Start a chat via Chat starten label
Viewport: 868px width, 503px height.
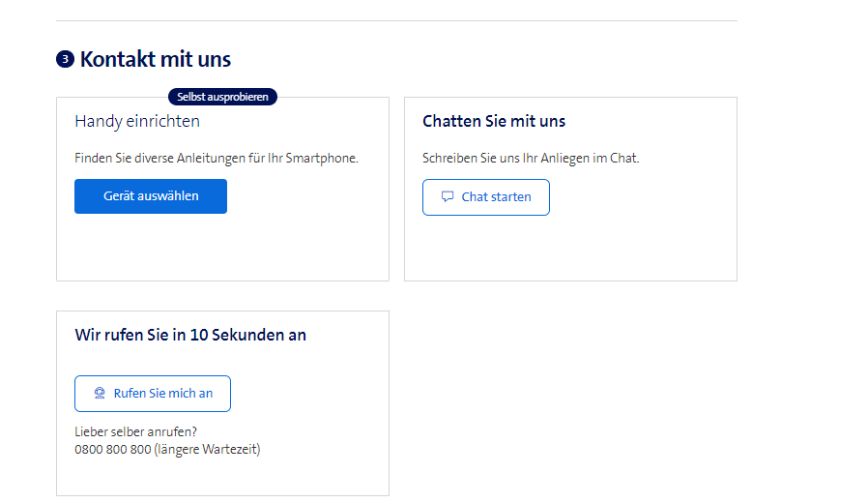pyautogui.click(x=496, y=197)
